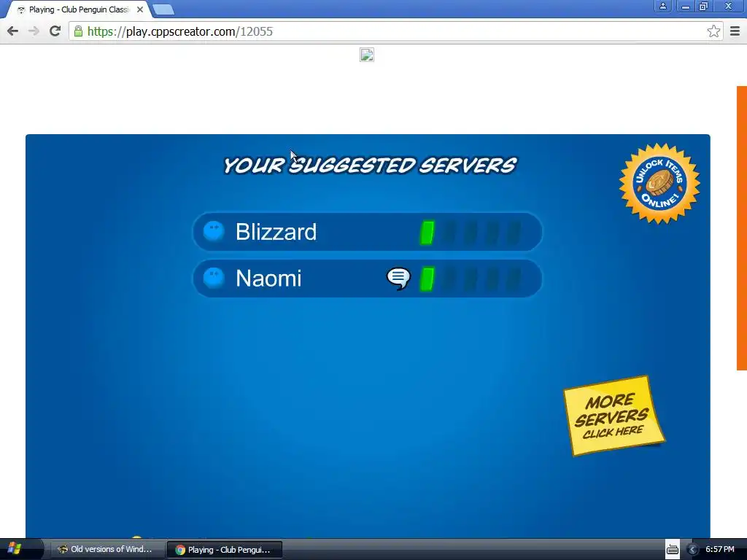Close the Club Penguin browser tab
This screenshot has width=747, height=560.
point(140,9)
